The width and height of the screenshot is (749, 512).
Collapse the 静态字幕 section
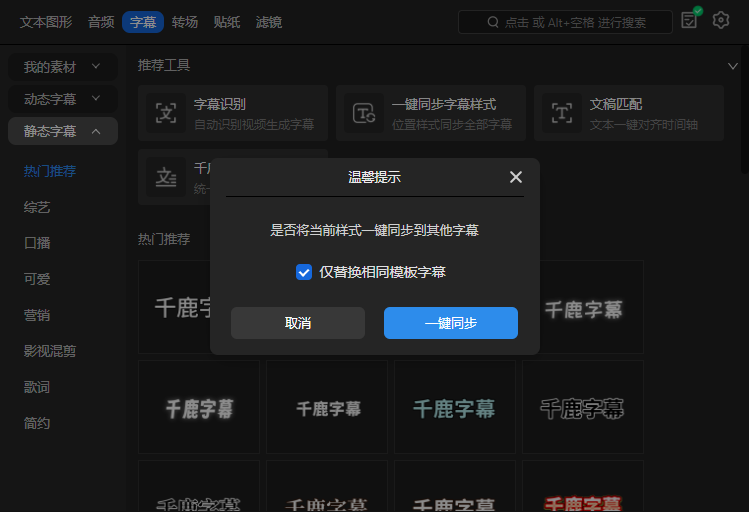(63, 131)
